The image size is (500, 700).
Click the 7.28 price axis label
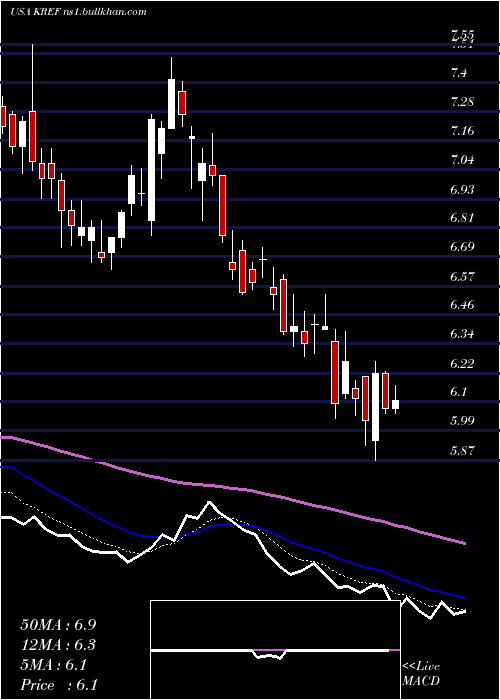point(462,102)
